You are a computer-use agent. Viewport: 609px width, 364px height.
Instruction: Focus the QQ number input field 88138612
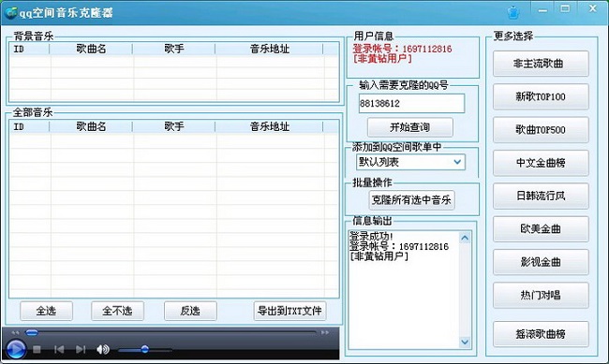pos(411,103)
